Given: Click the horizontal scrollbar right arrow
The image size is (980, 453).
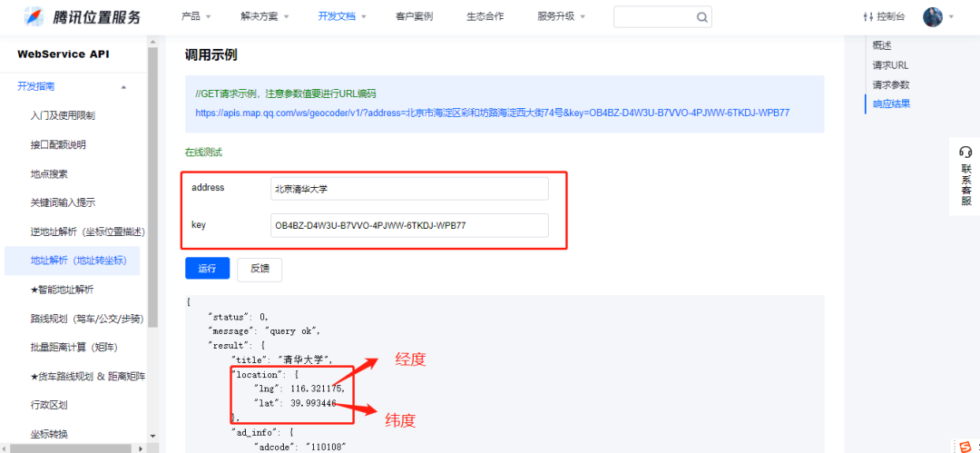Looking at the screenshot, I should [142, 448].
